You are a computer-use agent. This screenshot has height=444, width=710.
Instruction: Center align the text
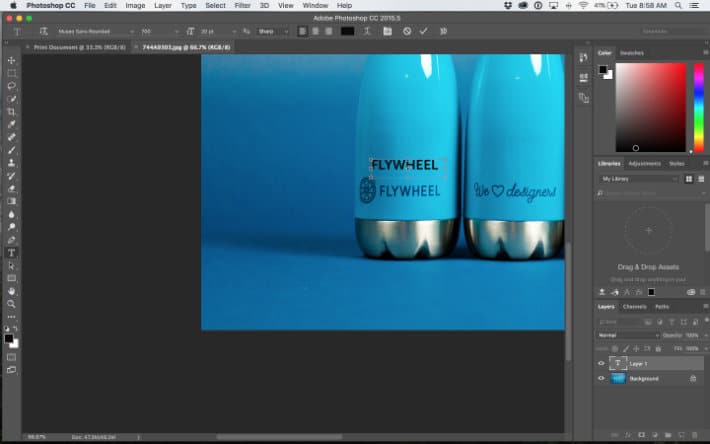click(x=316, y=31)
